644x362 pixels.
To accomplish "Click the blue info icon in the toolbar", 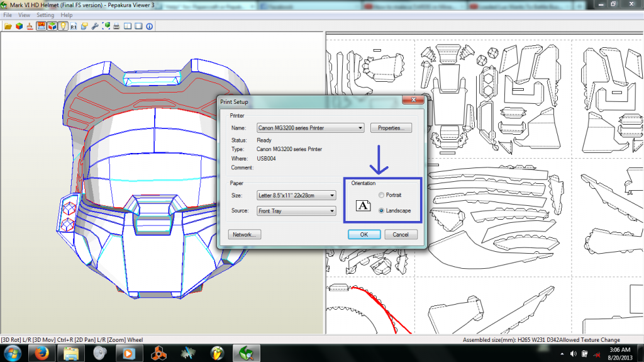I will tap(150, 26).
